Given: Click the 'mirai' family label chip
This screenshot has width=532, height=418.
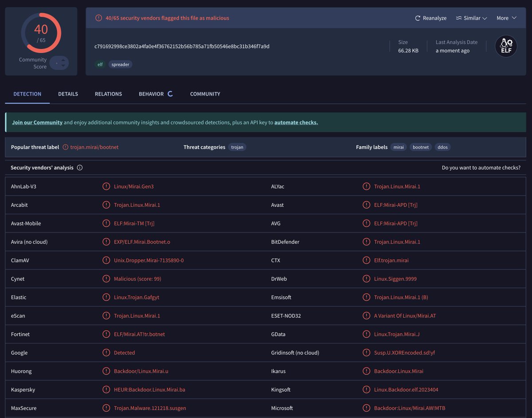Looking at the screenshot, I should tap(399, 147).
